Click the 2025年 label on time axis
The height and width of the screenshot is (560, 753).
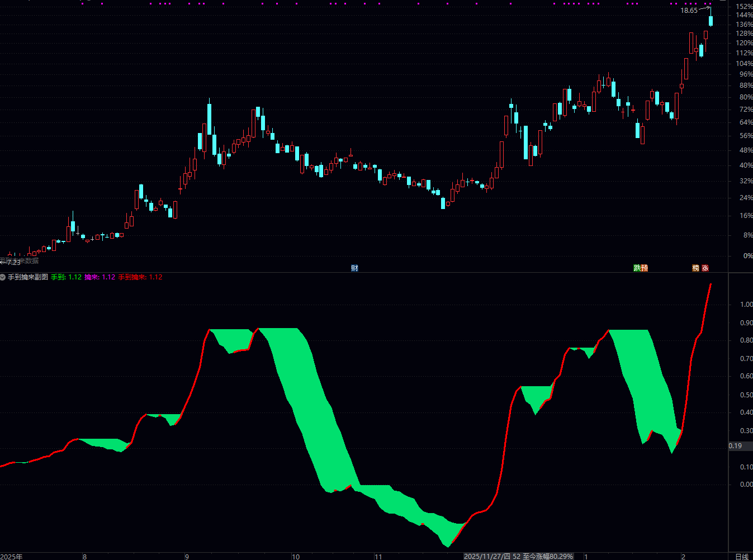[x=11, y=557]
